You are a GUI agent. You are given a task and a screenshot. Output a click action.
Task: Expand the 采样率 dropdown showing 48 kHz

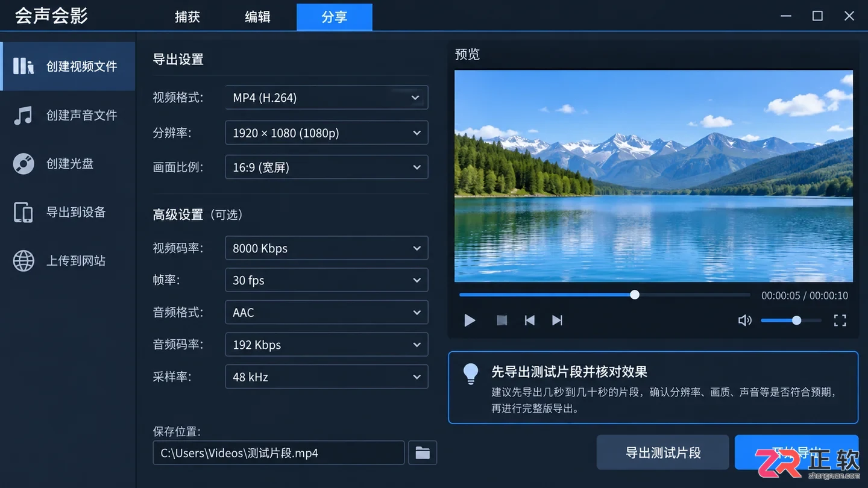click(327, 377)
